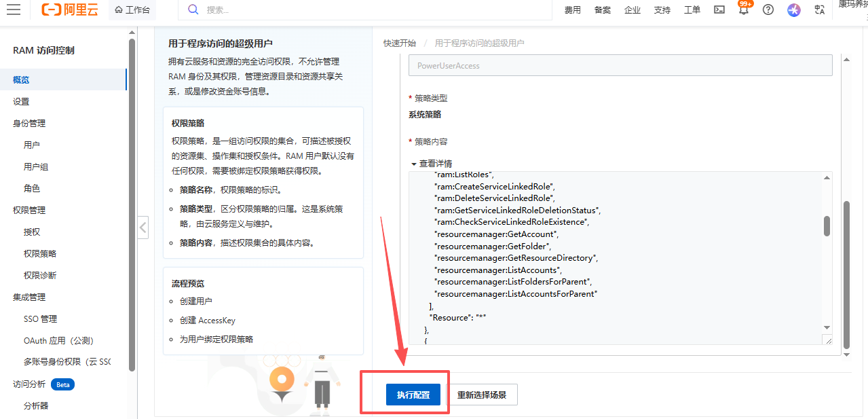Click the search magnifier icon
This screenshot has width=868, height=419.
point(193,10)
